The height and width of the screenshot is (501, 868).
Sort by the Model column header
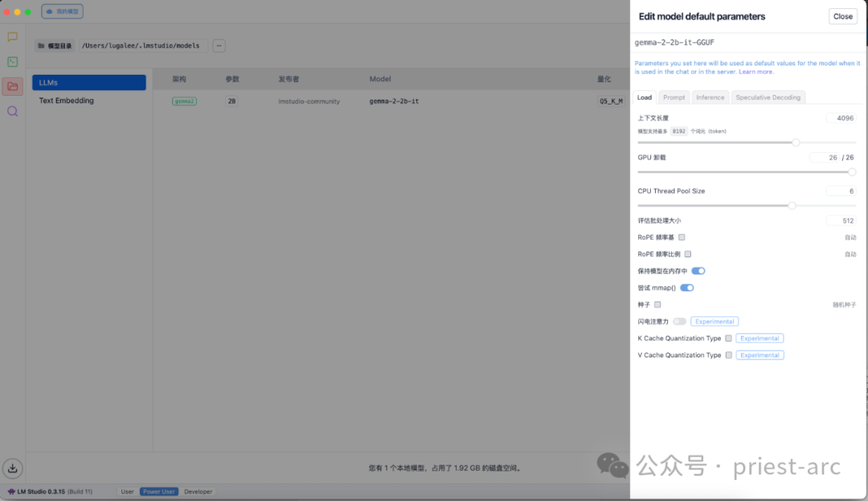pos(379,79)
